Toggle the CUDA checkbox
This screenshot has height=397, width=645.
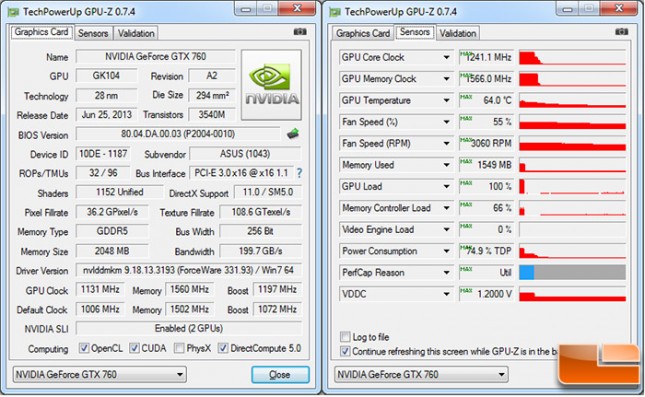click(x=134, y=348)
